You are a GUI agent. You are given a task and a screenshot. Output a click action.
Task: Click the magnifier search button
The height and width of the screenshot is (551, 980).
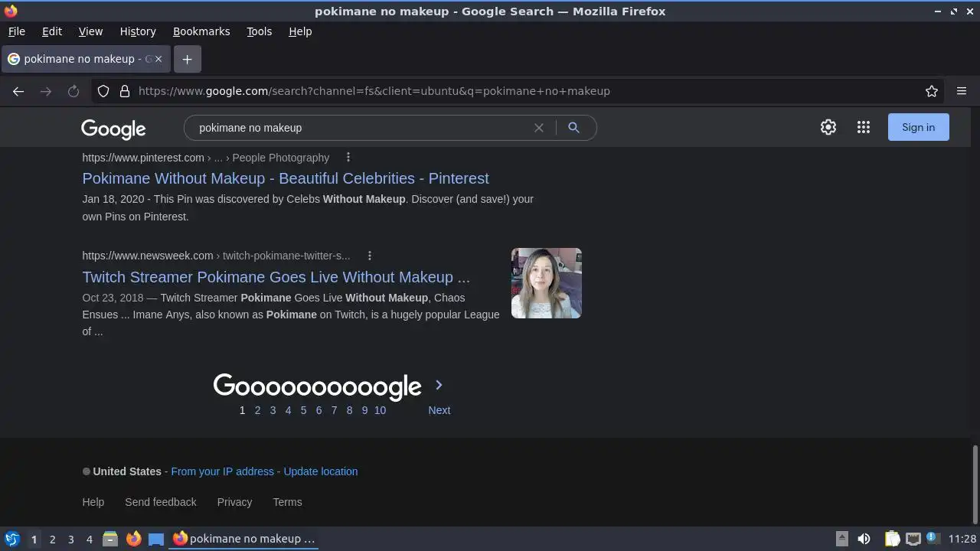click(573, 128)
